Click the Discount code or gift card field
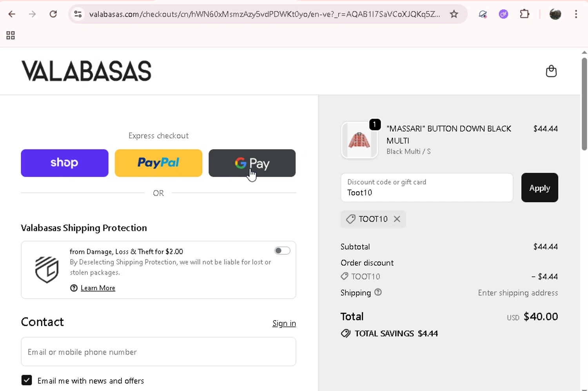588x391 pixels. click(x=427, y=188)
